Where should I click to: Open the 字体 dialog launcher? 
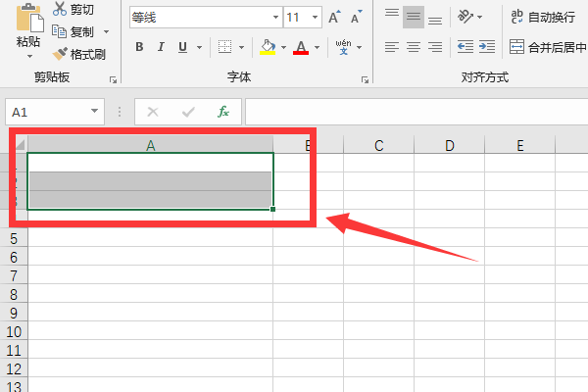(365, 79)
